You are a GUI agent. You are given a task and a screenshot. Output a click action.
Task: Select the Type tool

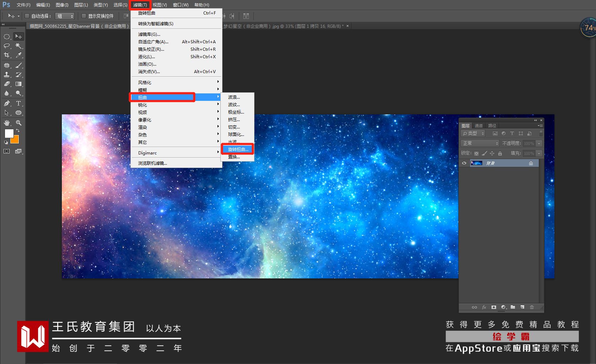point(18,103)
